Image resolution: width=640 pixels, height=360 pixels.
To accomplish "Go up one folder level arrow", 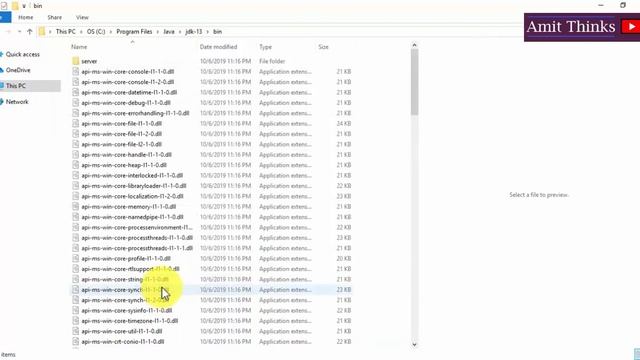I will pyautogui.click(x=29, y=31).
